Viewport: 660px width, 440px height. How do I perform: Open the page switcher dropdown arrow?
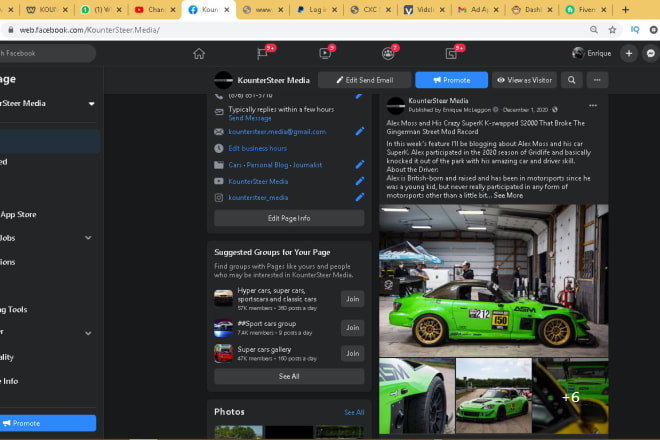[x=91, y=104]
